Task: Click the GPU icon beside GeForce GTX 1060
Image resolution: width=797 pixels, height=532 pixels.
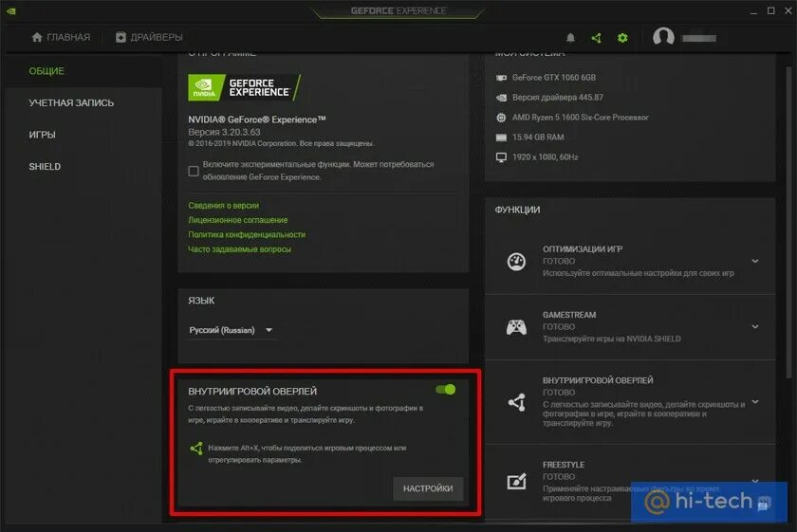Action: coord(501,78)
